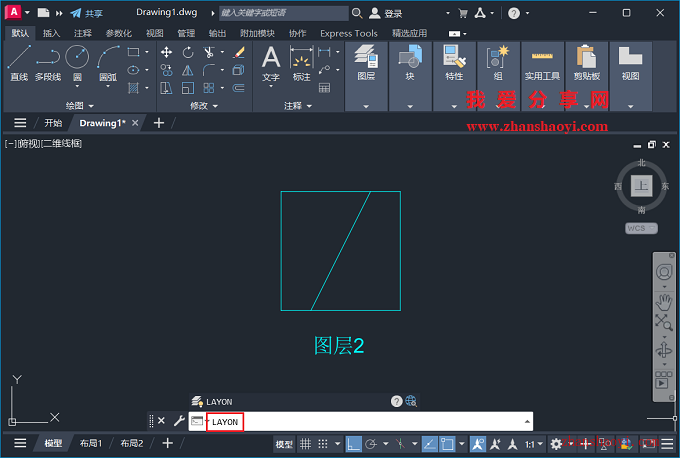This screenshot has width=680, height=458.
Task: Switch to Layout1 (布局1) tab
Action: tap(91, 443)
